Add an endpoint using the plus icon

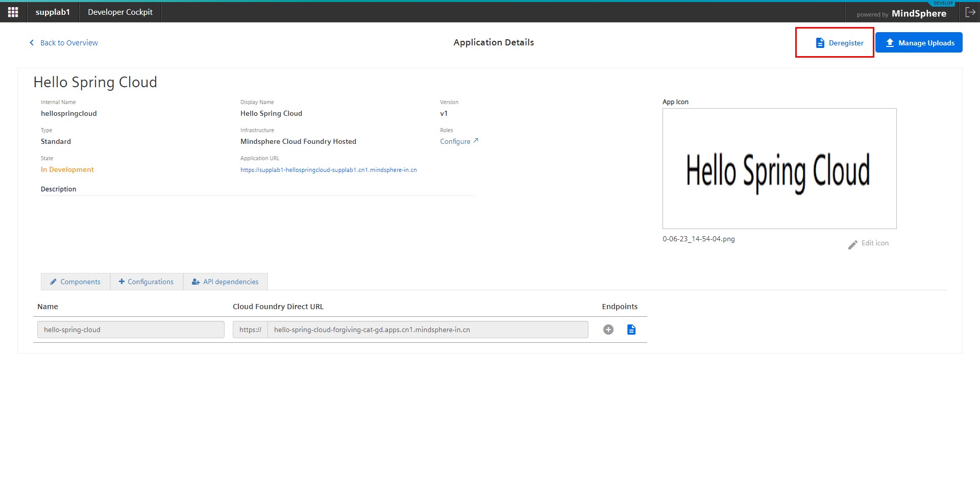tap(608, 330)
